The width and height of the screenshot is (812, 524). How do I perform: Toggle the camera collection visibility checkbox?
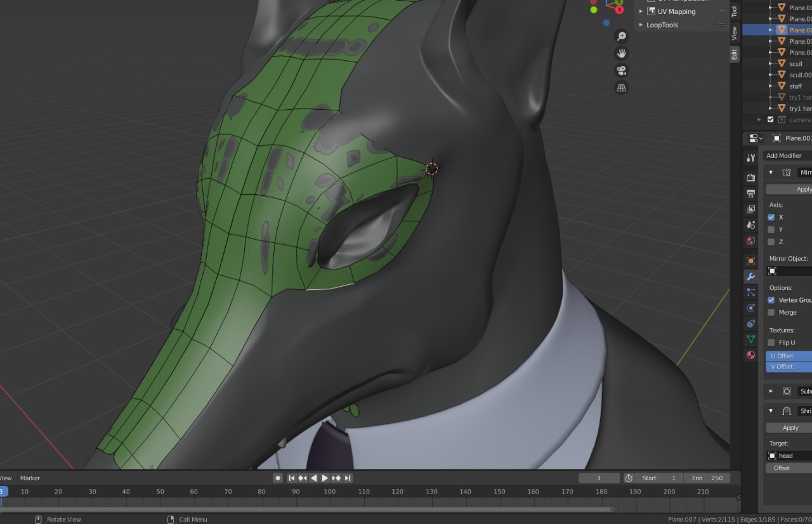[771, 119]
